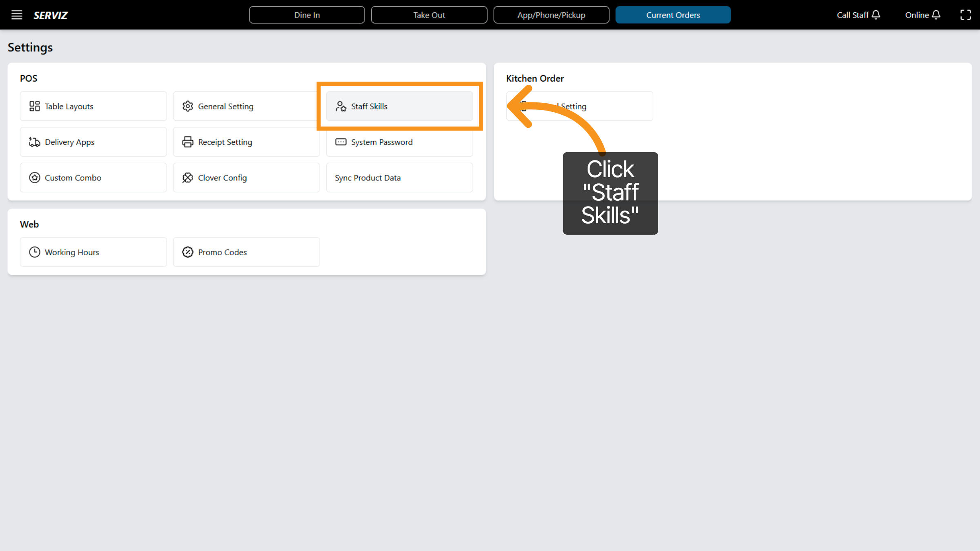This screenshot has height=551, width=980.
Task: Open the Kitchen Order setting tile
Action: pos(579,106)
